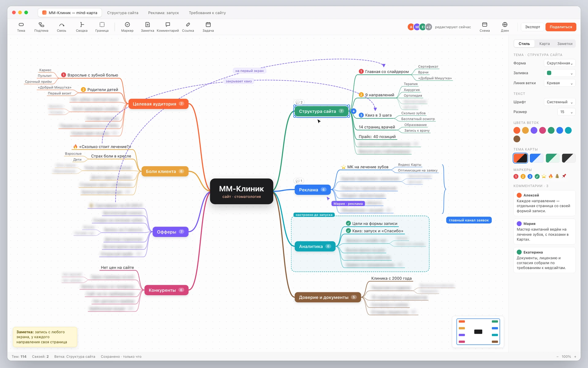Enable Дзен mode
This screenshot has width=588, height=368.
click(505, 27)
